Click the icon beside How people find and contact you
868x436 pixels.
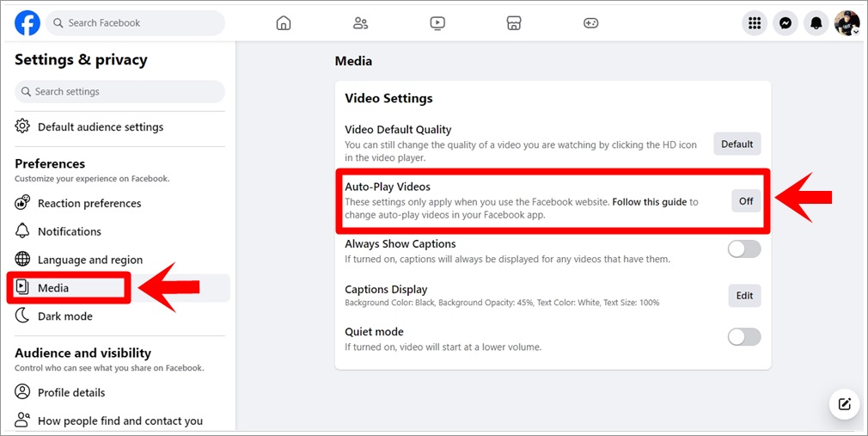pyautogui.click(x=22, y=420)
